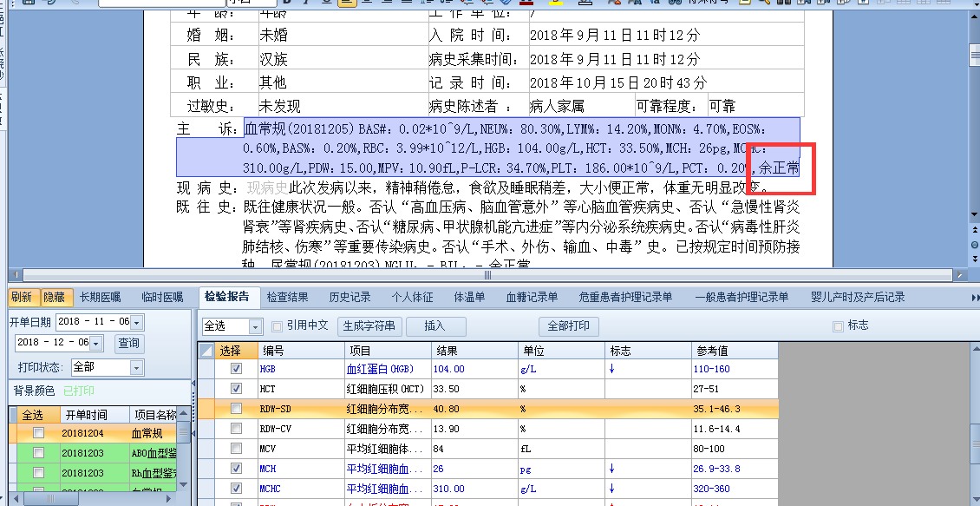Uncheck the MCH row checkbox
Screen dimensions: 980x506
click(236, 469)
